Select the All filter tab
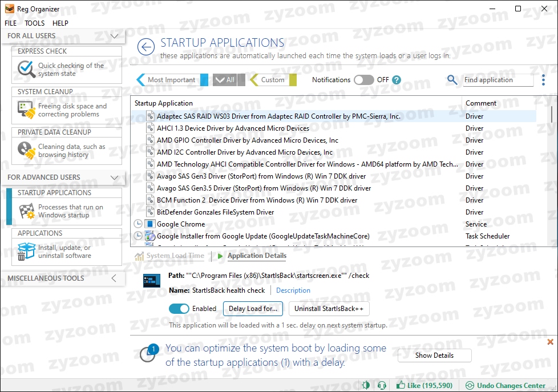The width and height of the screenshot is (558, 392). tap(229, 80)
